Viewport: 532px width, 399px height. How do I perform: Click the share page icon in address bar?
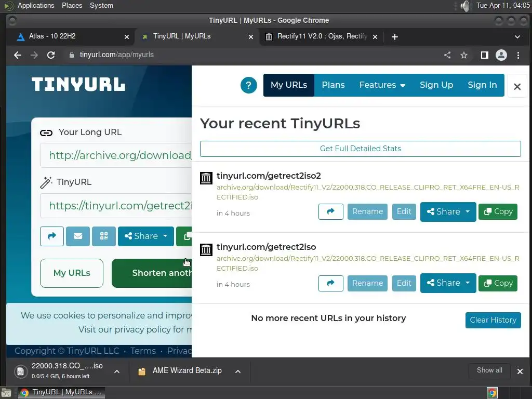tap(447, 55)
